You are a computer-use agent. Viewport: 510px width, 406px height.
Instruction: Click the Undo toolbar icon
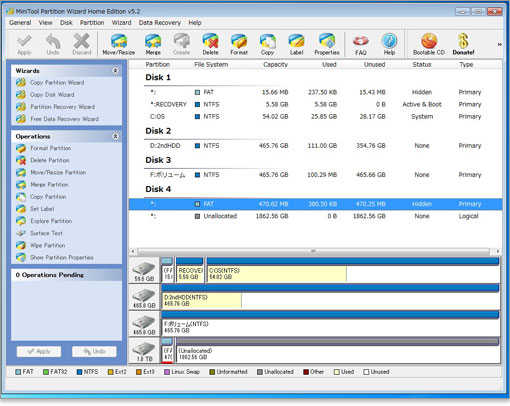tap(53, 44)
